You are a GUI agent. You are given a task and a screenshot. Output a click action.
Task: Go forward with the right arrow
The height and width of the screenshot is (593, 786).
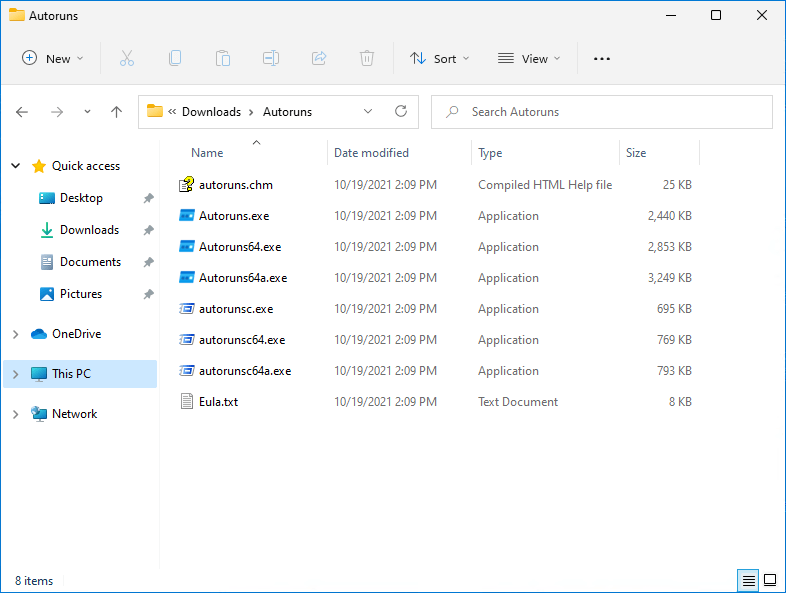[x=57, y=112]
